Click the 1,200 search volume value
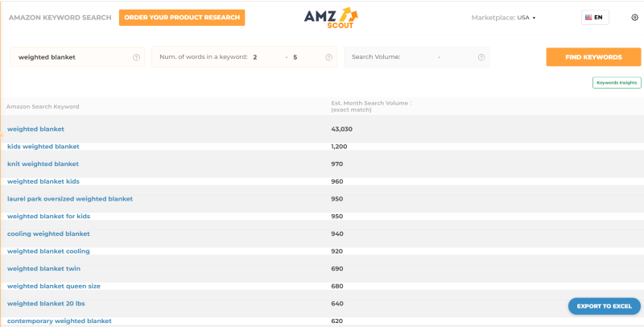 (x=339, y=147)
